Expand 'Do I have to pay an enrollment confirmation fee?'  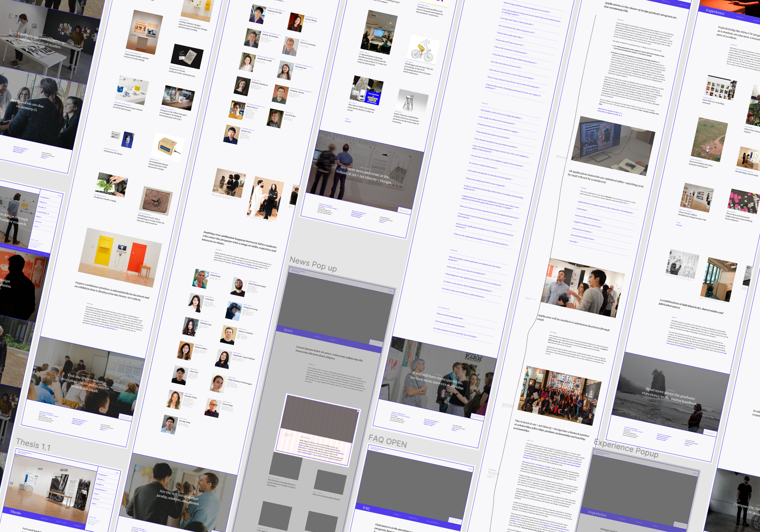tap(463, 293)
